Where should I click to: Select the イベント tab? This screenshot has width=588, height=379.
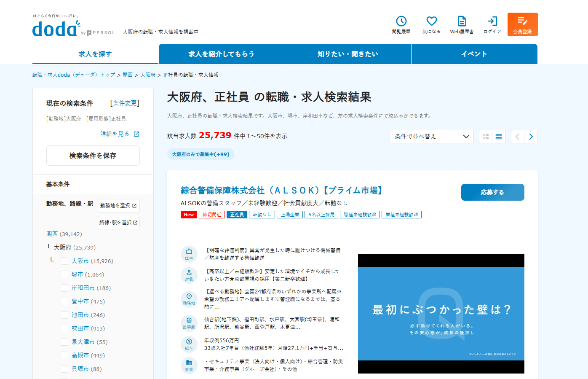[474, 54]
